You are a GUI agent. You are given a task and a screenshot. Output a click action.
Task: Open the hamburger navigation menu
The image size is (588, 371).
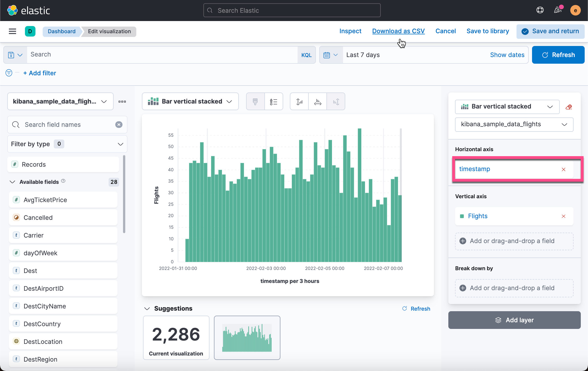[x=12, y=31]
